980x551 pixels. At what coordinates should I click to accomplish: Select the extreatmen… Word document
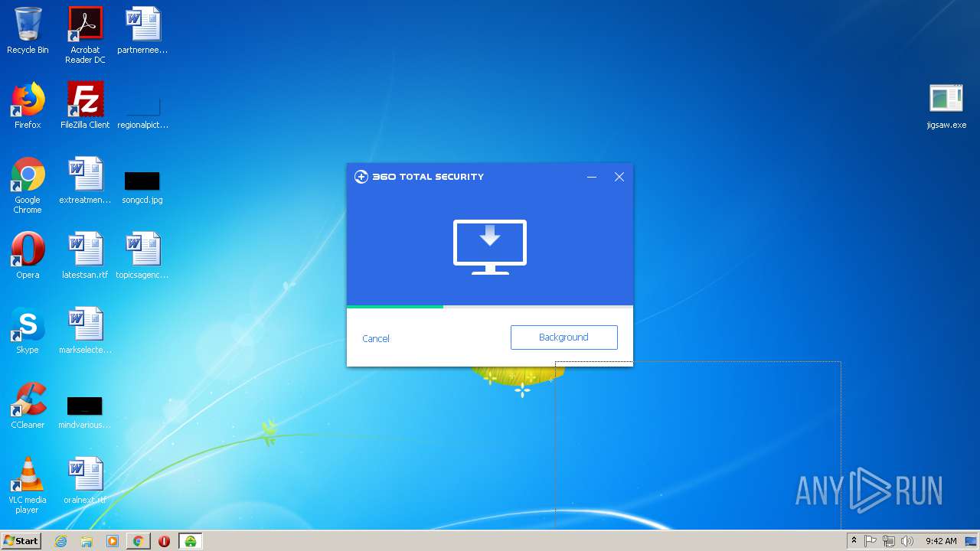point(85,181)
